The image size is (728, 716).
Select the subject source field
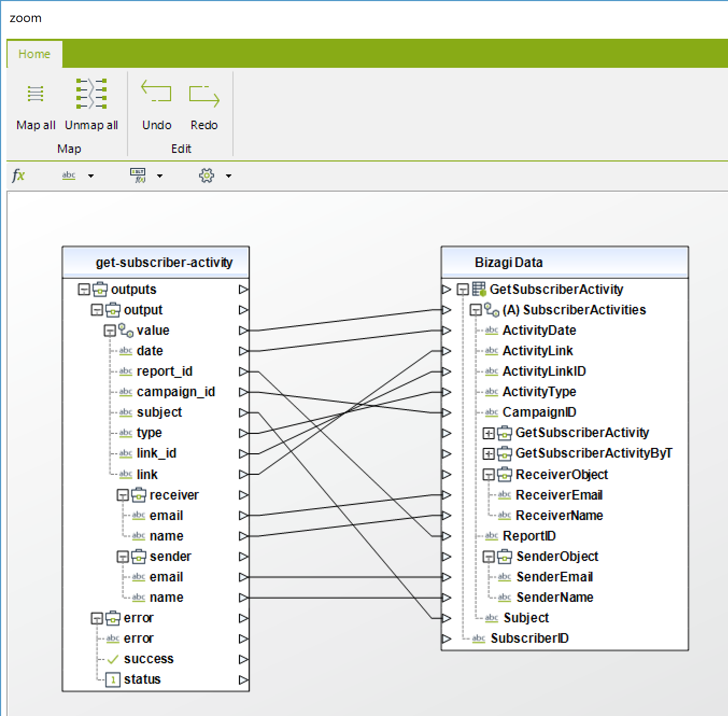(160, 412)
